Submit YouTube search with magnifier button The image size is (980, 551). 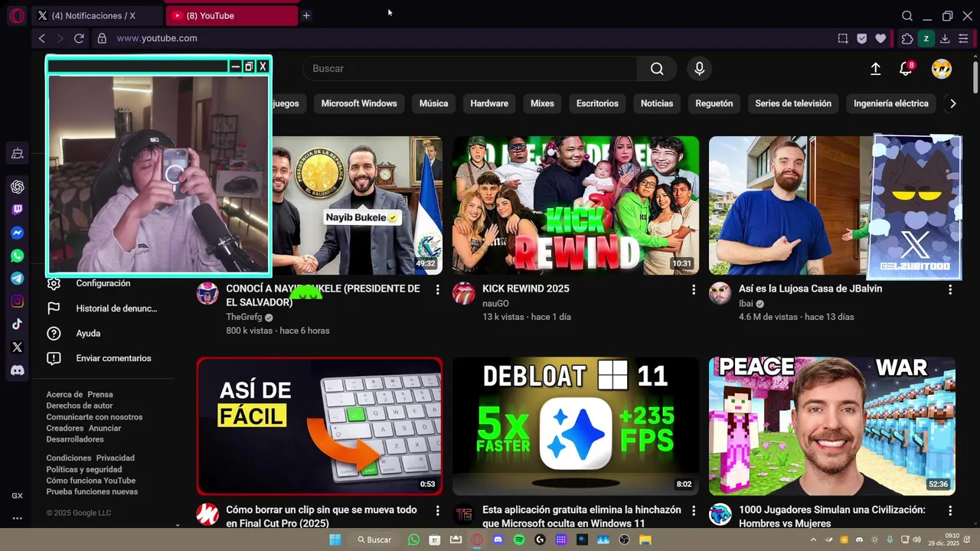point(657,69)
